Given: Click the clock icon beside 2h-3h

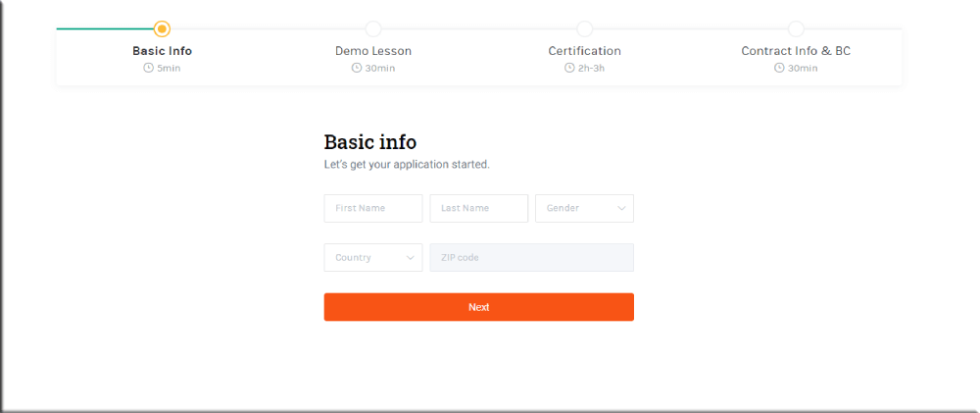Looking at the screenshot, I should (x=569, y=68).
